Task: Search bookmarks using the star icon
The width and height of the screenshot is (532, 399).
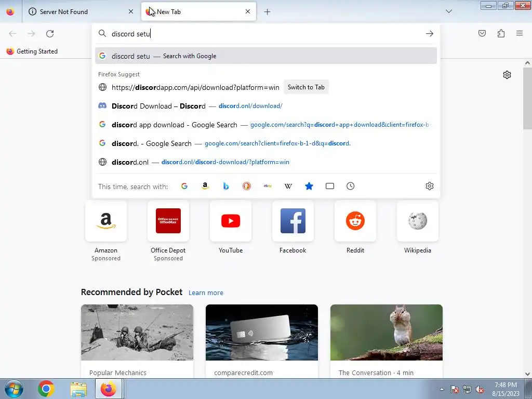Action: (x=309, y=186)
